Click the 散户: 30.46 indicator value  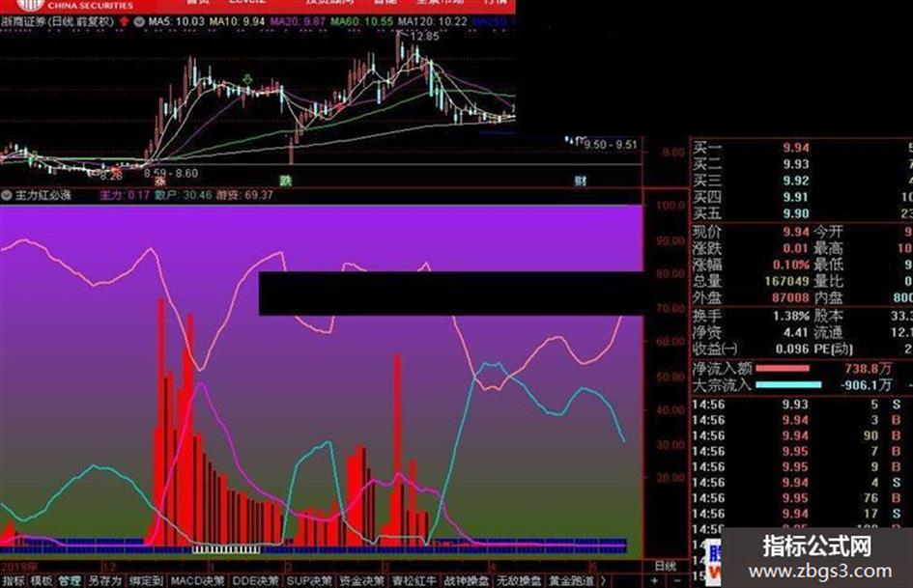183,195
